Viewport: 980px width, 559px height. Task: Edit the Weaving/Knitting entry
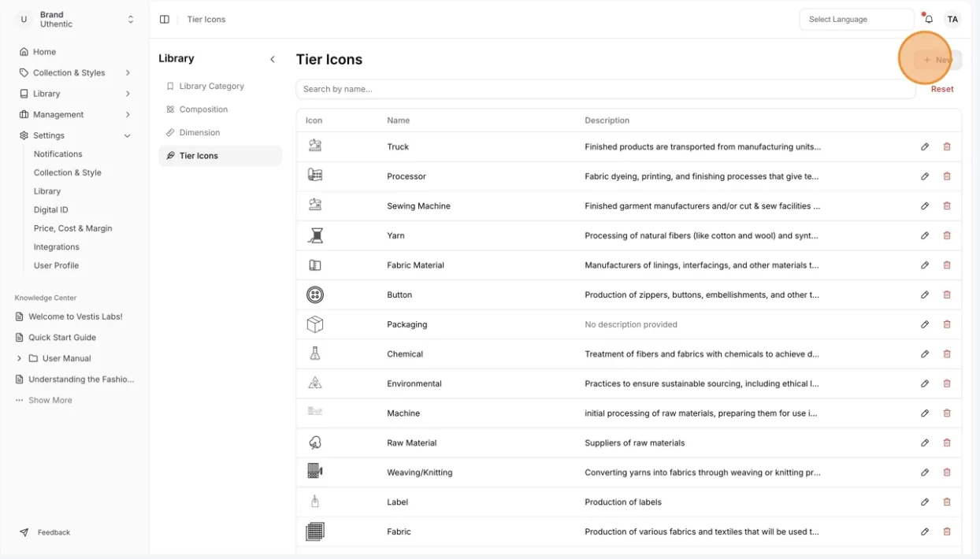coord(925,472)
